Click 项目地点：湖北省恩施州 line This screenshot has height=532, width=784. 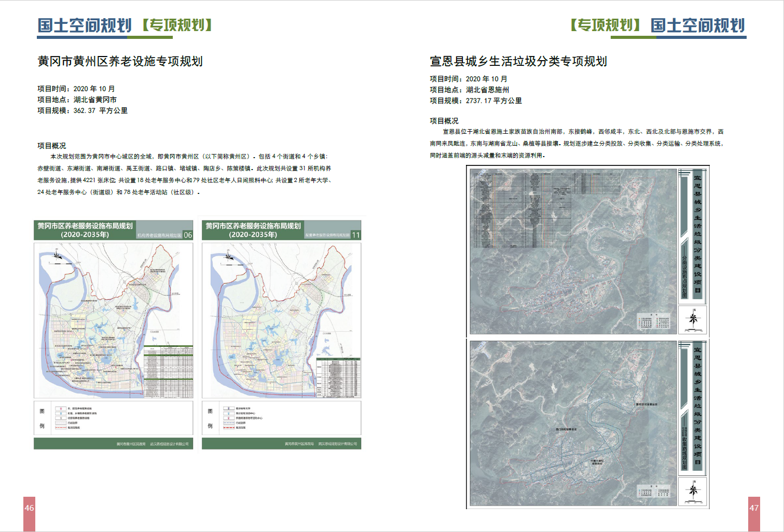[470, 90]
